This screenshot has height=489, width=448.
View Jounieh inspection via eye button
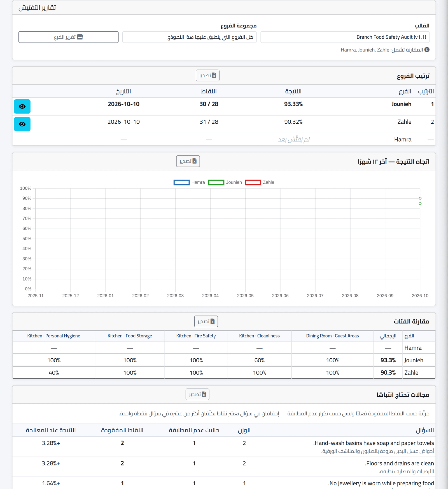pos(22,106)
